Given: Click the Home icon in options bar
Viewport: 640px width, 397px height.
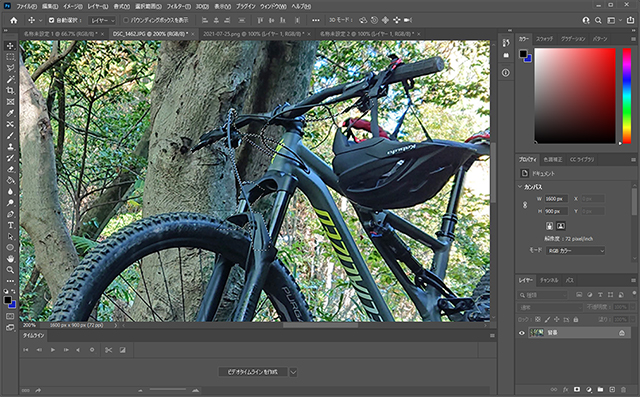Looking at the screenshot, I should [x=13, y=20].
